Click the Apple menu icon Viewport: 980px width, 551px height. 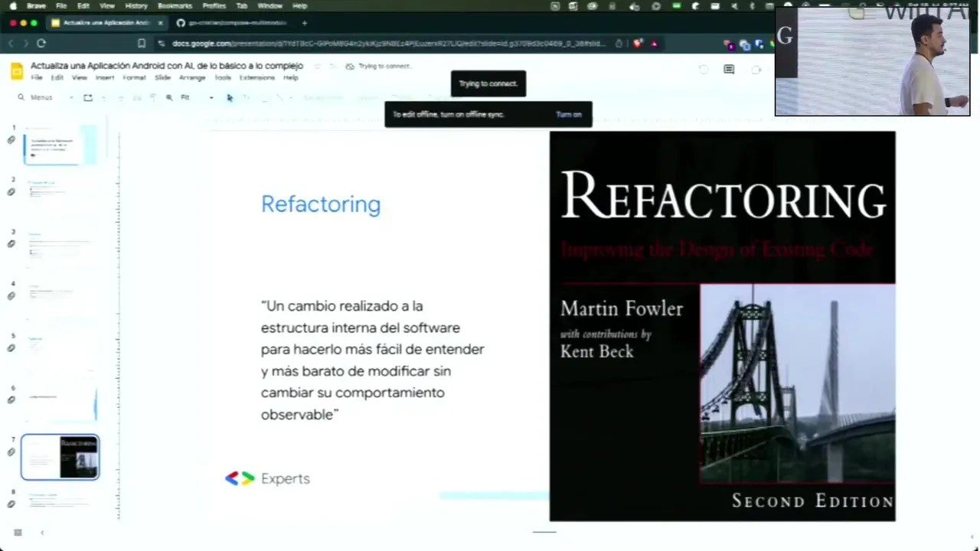[13, 5]
